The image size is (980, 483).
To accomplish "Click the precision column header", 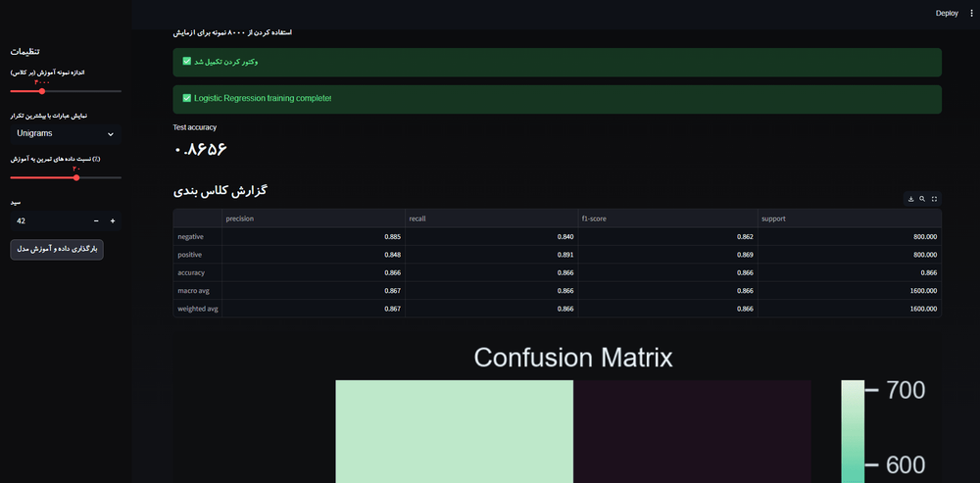I will pos(314,218).
